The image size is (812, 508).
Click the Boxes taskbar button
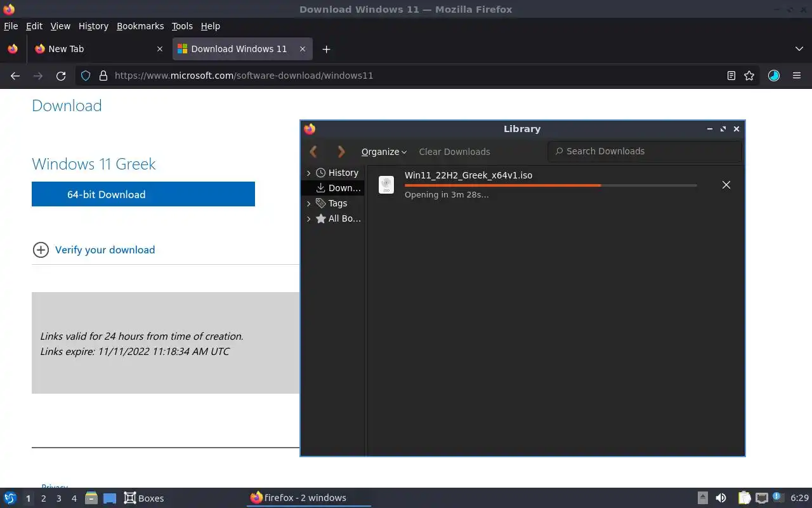[144, 498]
